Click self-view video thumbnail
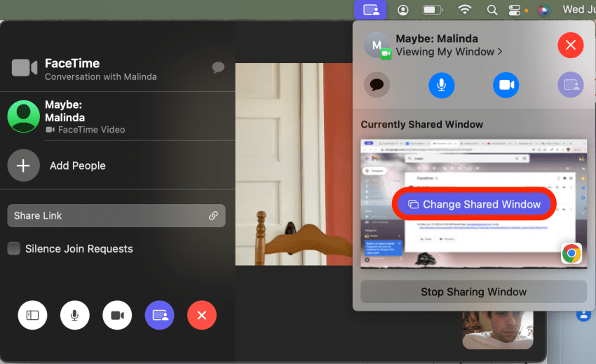The height and width of the screenshot is (364, 596). (x=498, y=330)
